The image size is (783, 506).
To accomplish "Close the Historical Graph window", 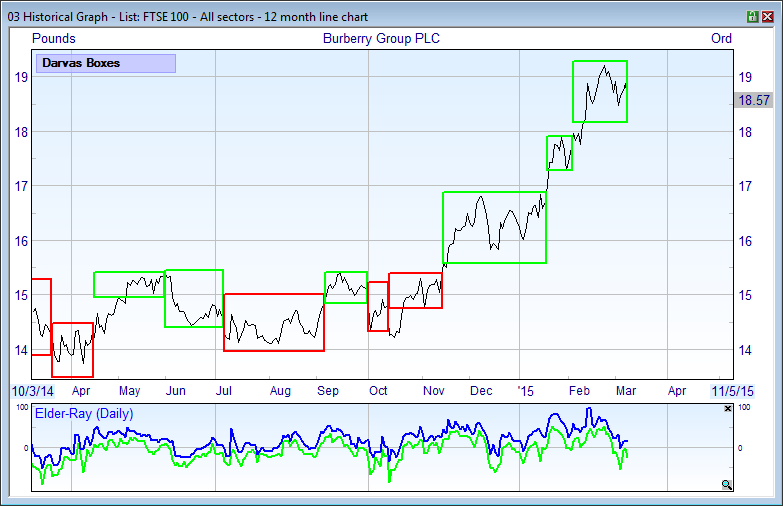I will [768, 17].
